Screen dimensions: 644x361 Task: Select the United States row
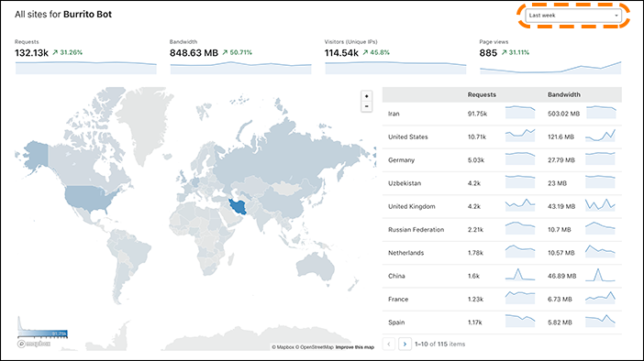pos(502,137)
